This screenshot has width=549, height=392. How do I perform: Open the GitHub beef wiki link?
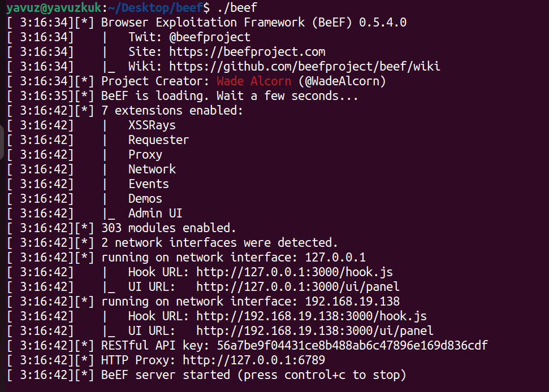click(x=305, y=67)
